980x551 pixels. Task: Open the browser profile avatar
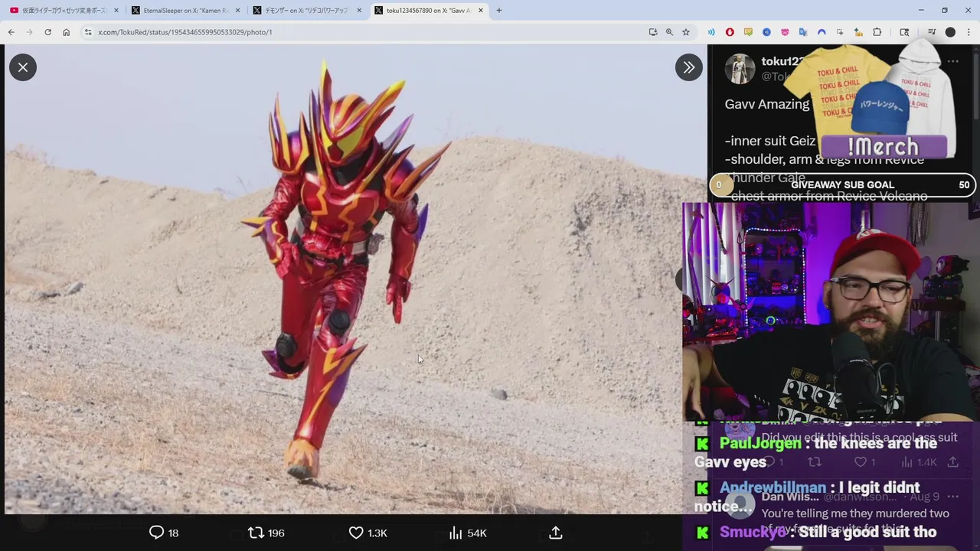tap(950, 32)
